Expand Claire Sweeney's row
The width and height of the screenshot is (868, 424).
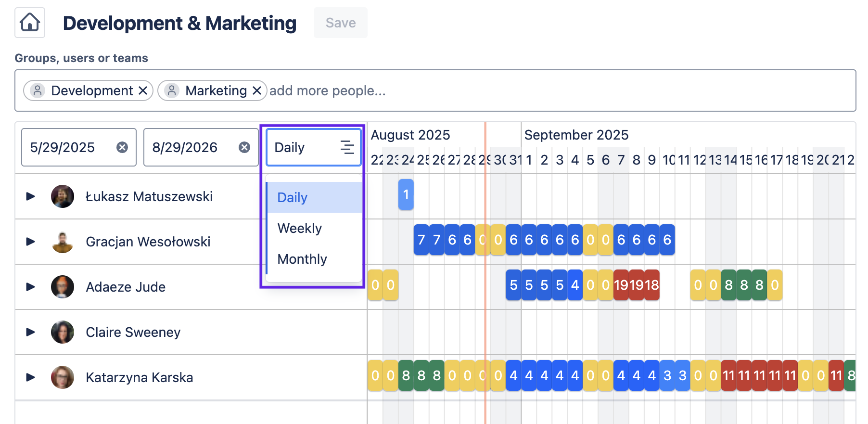point(31,332)
